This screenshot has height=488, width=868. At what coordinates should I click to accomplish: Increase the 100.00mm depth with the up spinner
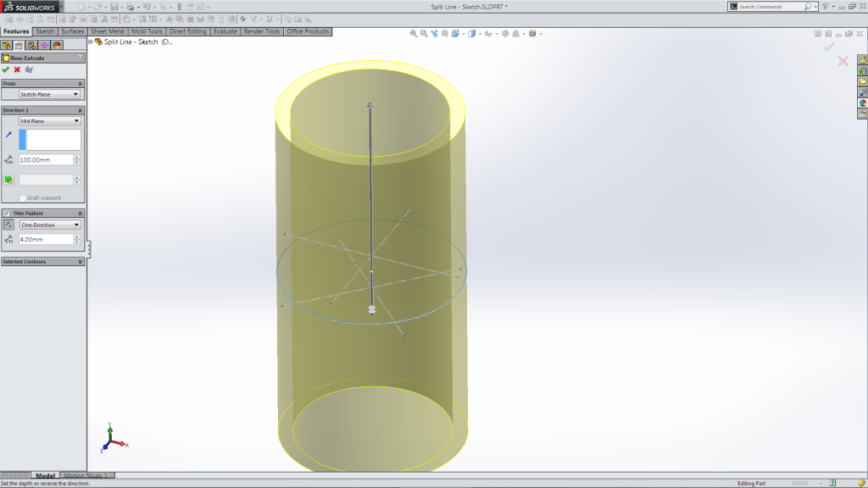coord(78,156)
